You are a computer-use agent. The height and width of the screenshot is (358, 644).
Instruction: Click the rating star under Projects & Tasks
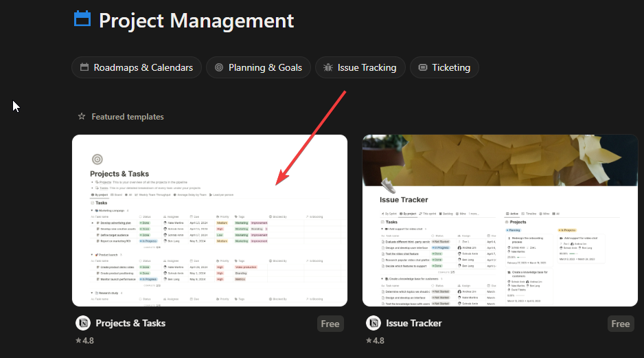pos(78,340)
